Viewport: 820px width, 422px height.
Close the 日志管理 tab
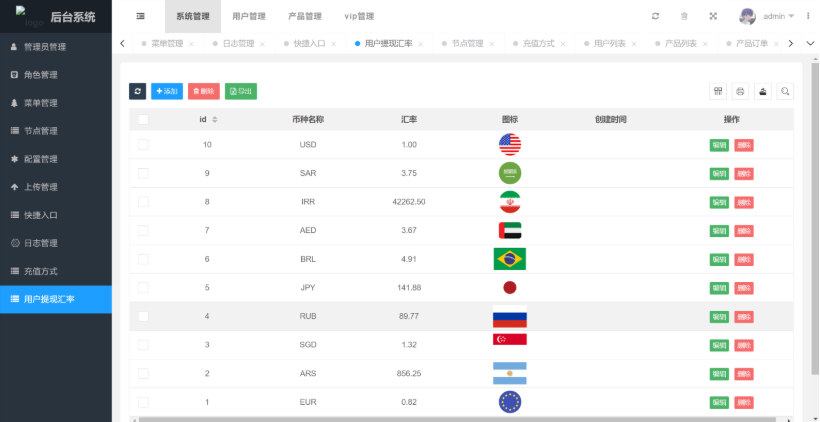[262, 44]
